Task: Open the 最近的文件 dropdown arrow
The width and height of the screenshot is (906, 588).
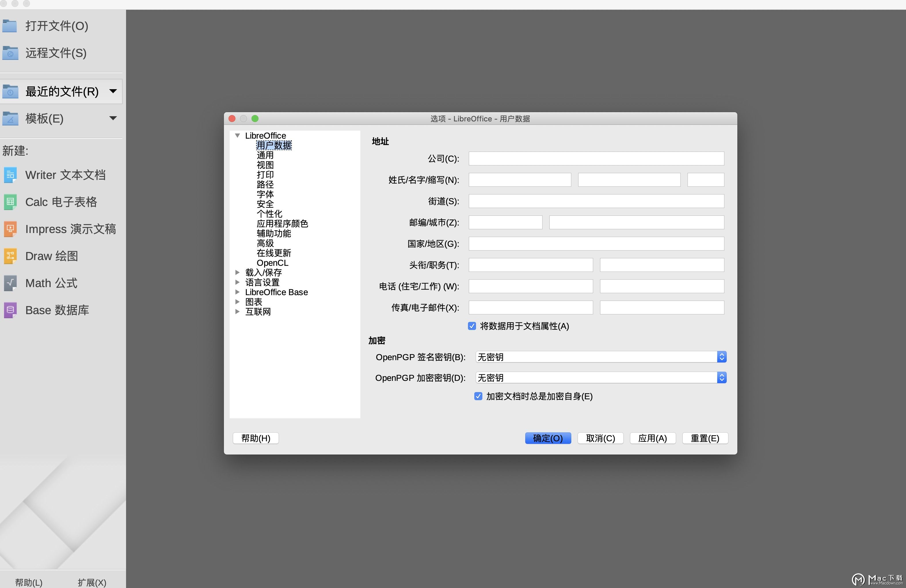Action: 113,91
